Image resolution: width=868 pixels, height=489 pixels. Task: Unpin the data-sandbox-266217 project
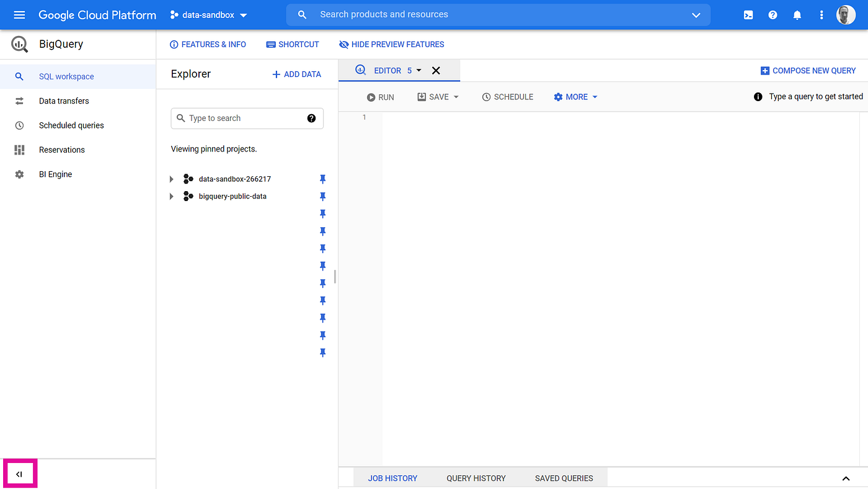click(322, 179)
